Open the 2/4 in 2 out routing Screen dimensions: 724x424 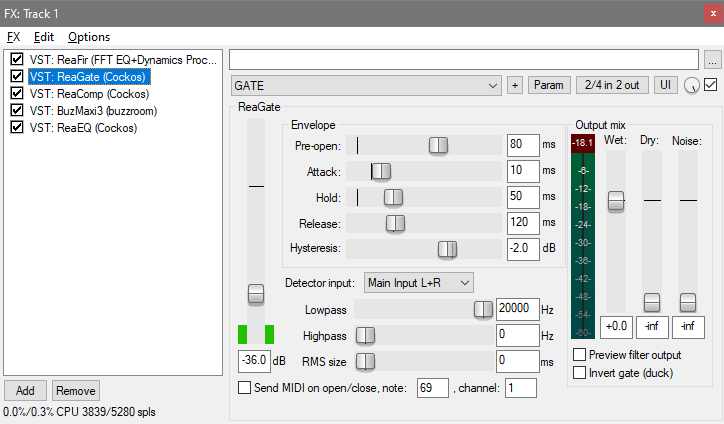coord(612,86)
